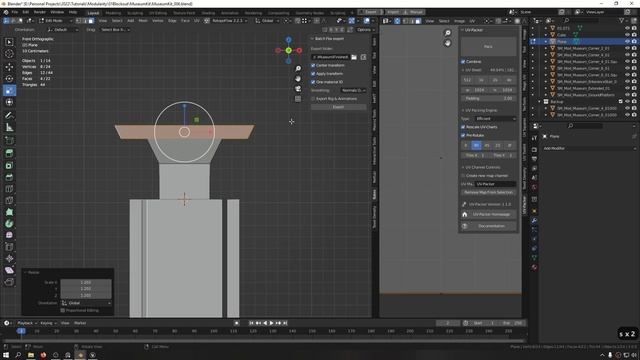Click the Scale X value field
This screenshot has height=360, width=640.
pyautogui.click(x=86, y=282)
